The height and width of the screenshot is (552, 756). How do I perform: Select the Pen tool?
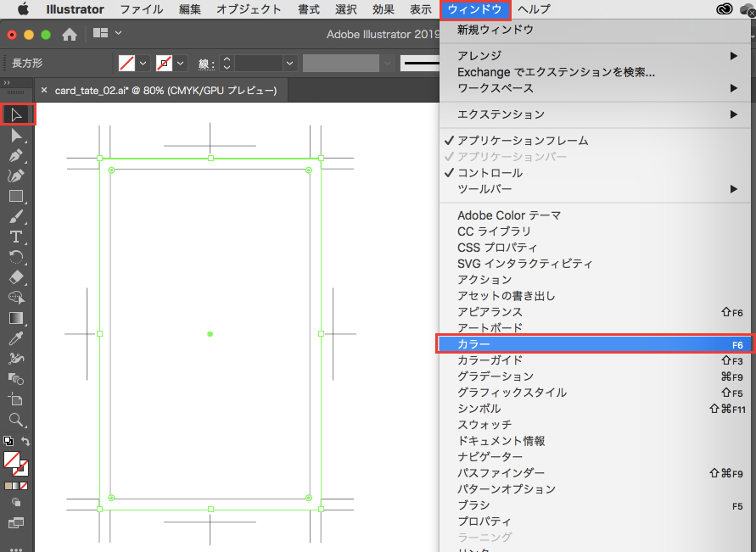pos(16,156)
